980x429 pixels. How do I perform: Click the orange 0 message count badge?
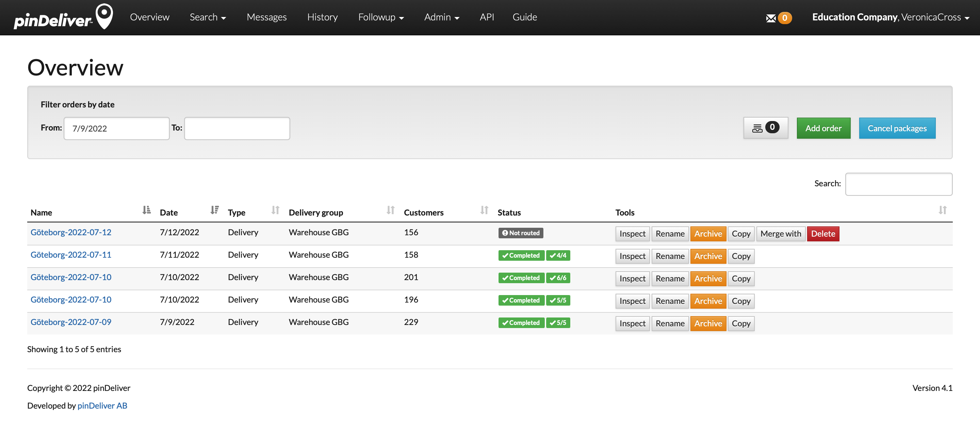784,18
